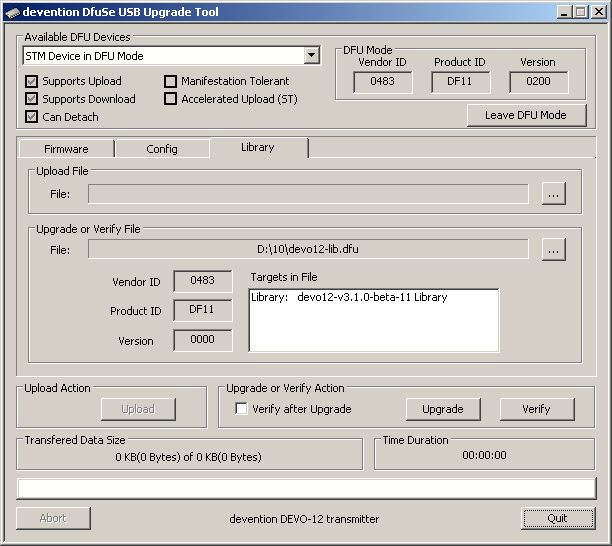Click the 0 KB(0 Bytes) transferred size text
This screenshot has height=546, width=612.
(x=189, y=457)
